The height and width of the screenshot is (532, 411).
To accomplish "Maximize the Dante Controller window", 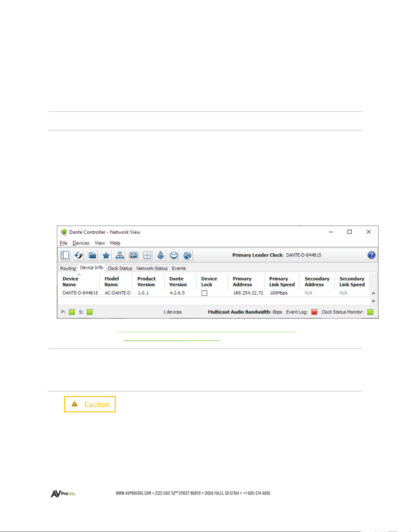I will (349, 232).
